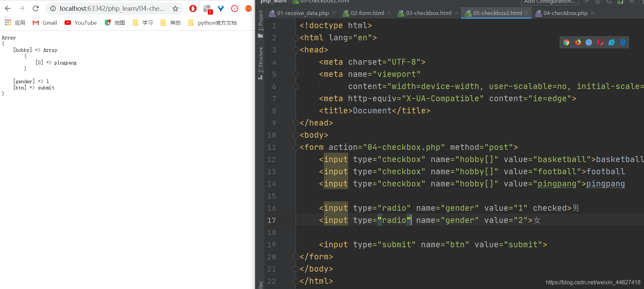This screenshot has width=644, height=289.
Task: Collapse the form tag fold on line 11
Action: coord(296,147)
